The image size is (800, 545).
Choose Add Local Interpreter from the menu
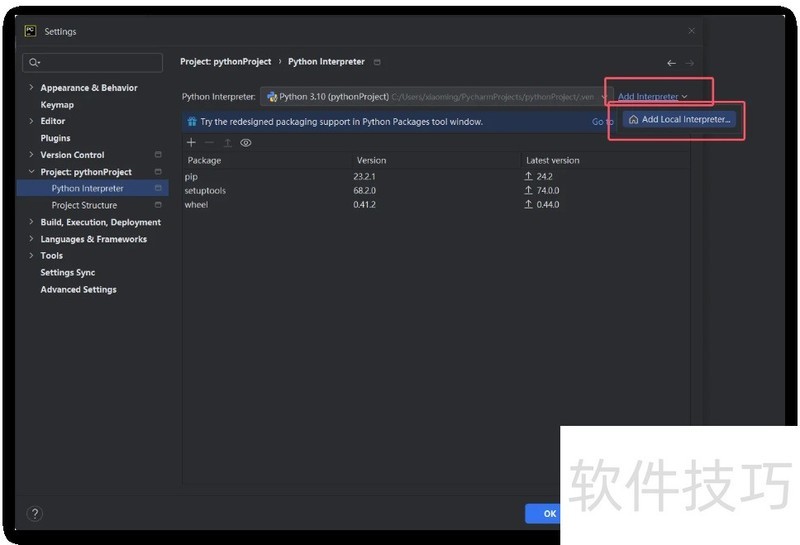pos(680,119)
